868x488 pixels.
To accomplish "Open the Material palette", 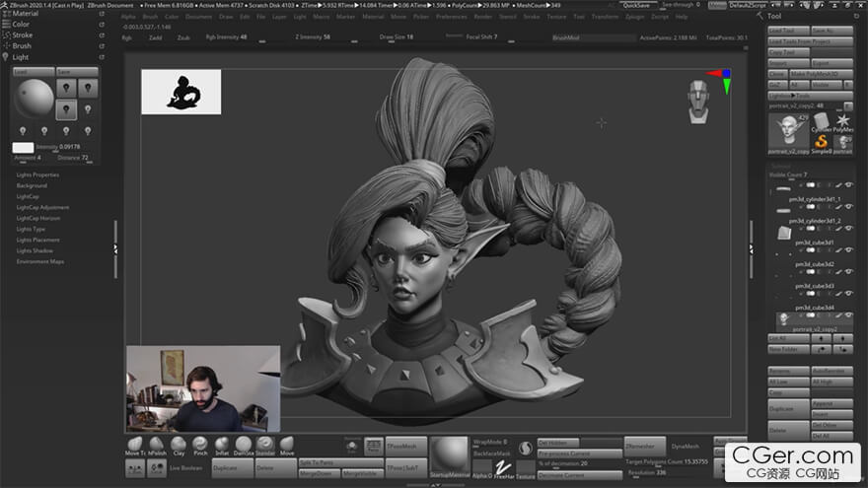I will (25, 13).
